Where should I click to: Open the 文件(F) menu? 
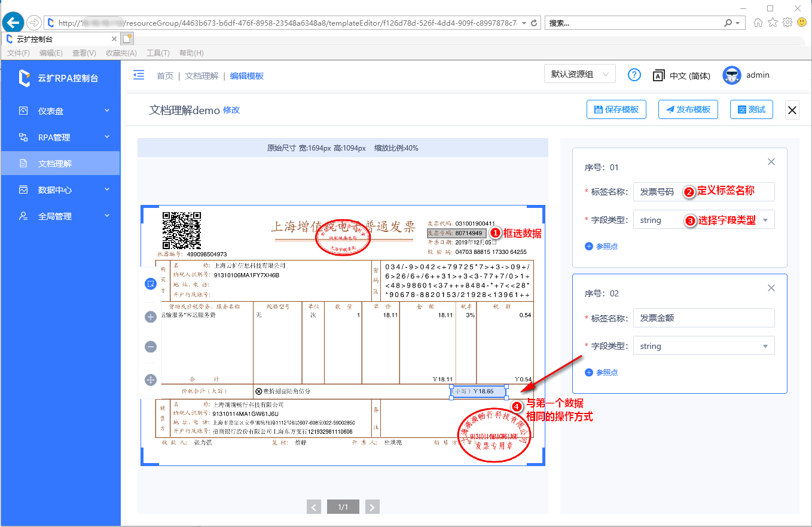(19, 53)
